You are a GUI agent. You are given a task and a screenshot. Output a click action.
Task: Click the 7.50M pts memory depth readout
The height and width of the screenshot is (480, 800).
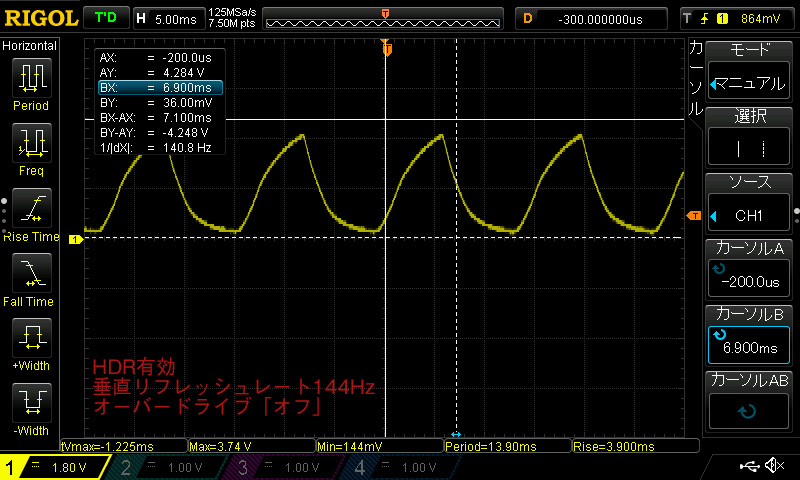tap(232, 23)
